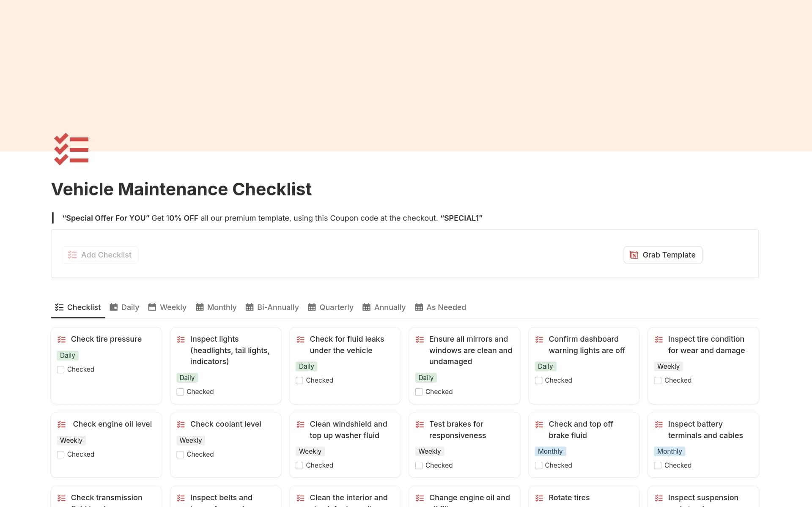
Task: Check the Checked box under Check coolant level
Action: [180, 454]
